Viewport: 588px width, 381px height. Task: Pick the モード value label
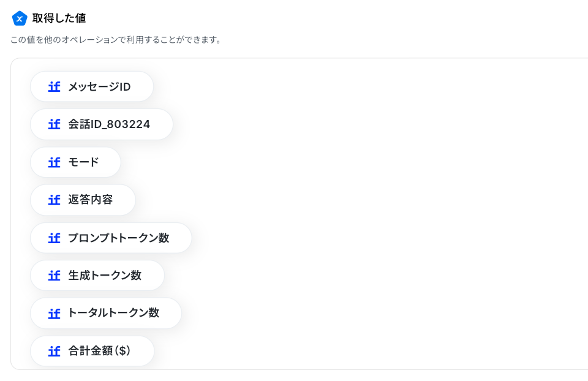coord(83,162)
